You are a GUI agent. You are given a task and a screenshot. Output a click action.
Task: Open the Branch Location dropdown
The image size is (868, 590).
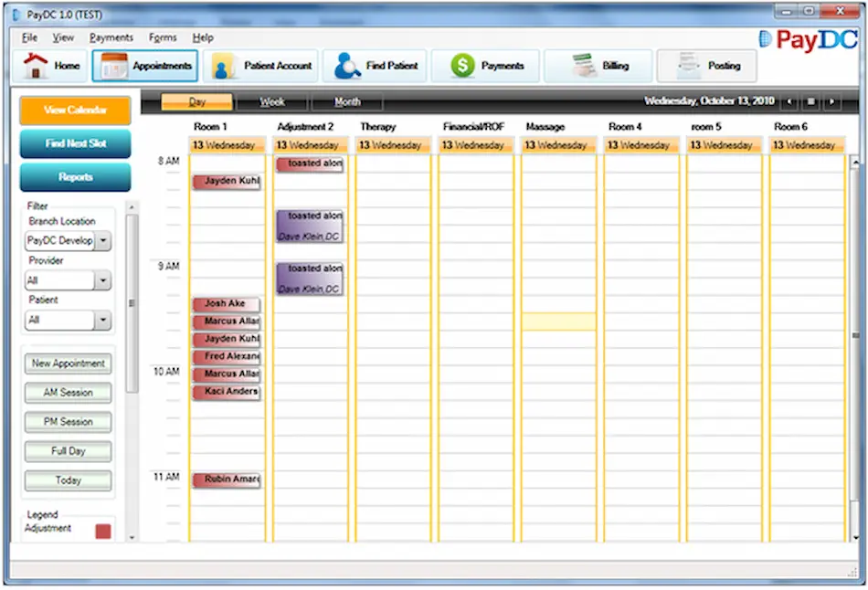coord(102,240)
